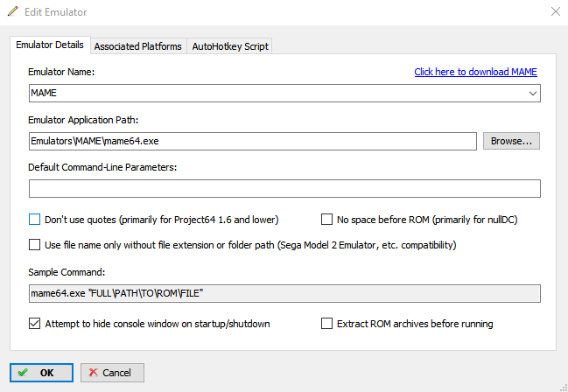568x392 pixels.
Task: Cancel editing the emulator
Action: coord(112,373)
